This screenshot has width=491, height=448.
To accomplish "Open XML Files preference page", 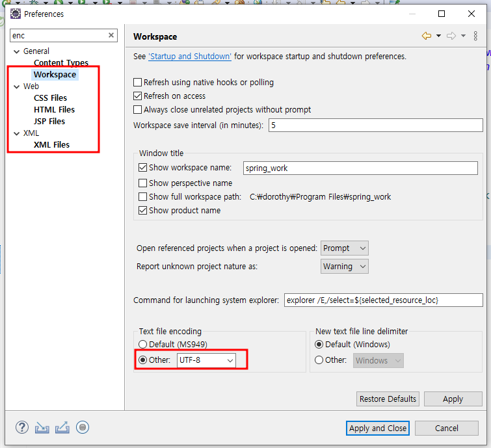I will tap(51, 144).
